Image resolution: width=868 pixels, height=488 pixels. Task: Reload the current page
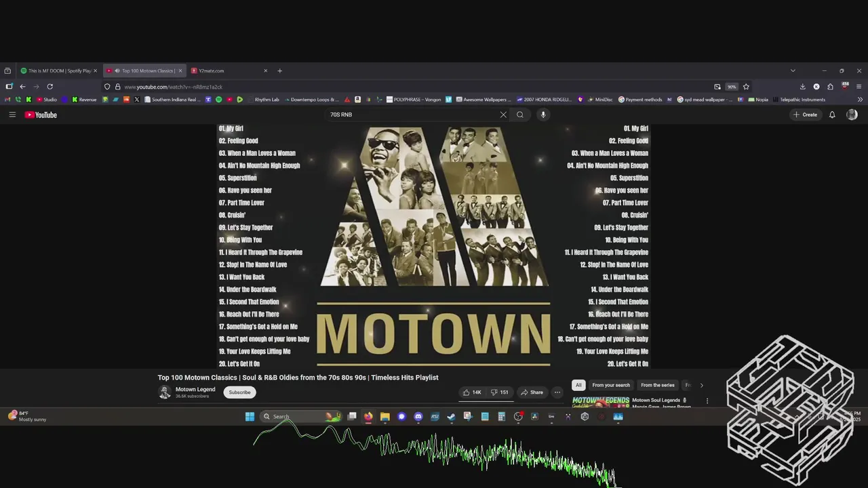click(50, 87)
